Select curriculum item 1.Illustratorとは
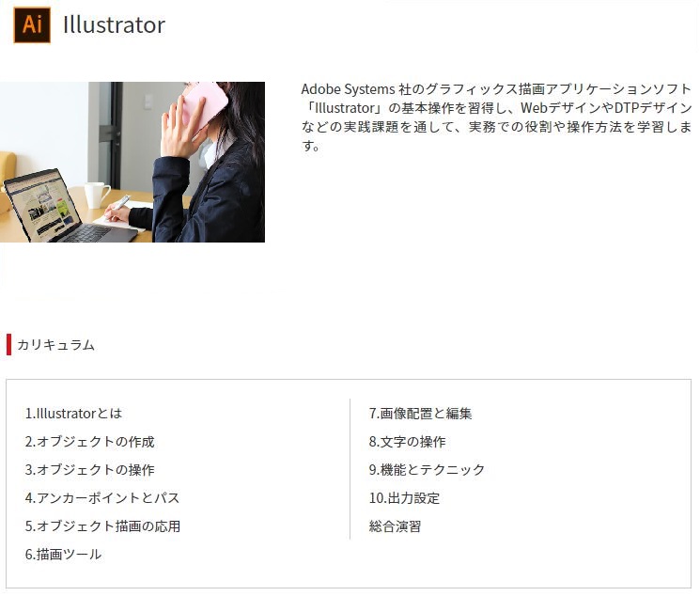The image size is (700, 596). pyautogui.click(x=73, y=414)
